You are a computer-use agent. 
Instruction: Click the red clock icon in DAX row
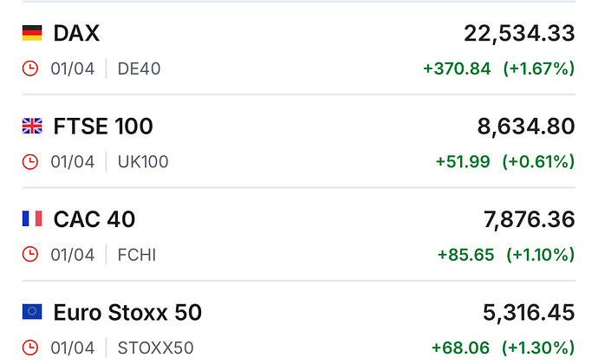pyautogui.click(x=30, y=68)
